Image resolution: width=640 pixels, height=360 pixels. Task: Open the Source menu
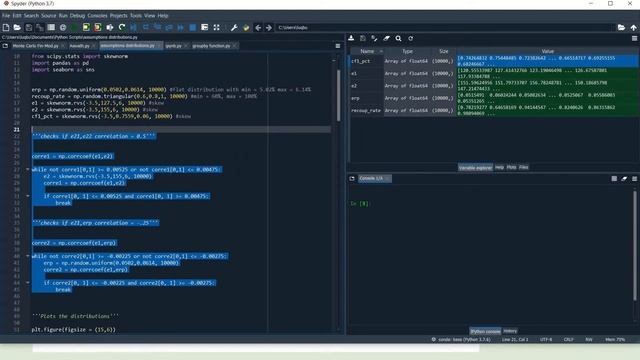[49, 16]
